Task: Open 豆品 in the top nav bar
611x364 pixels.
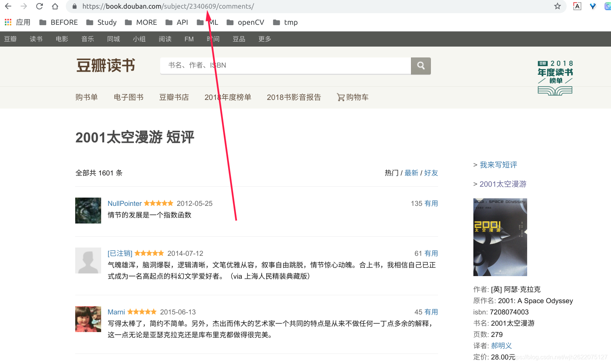Action: [x=239, y=39]
